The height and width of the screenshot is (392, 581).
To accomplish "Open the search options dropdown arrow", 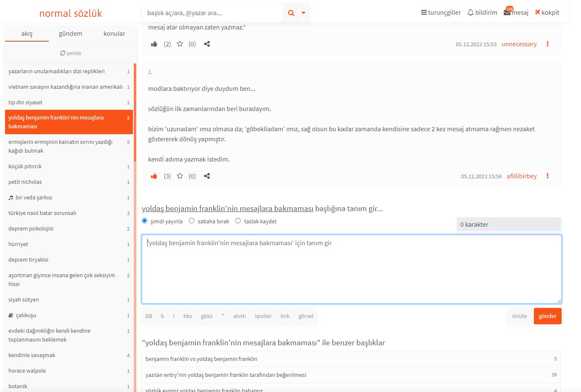I will (x=303, y=13).
